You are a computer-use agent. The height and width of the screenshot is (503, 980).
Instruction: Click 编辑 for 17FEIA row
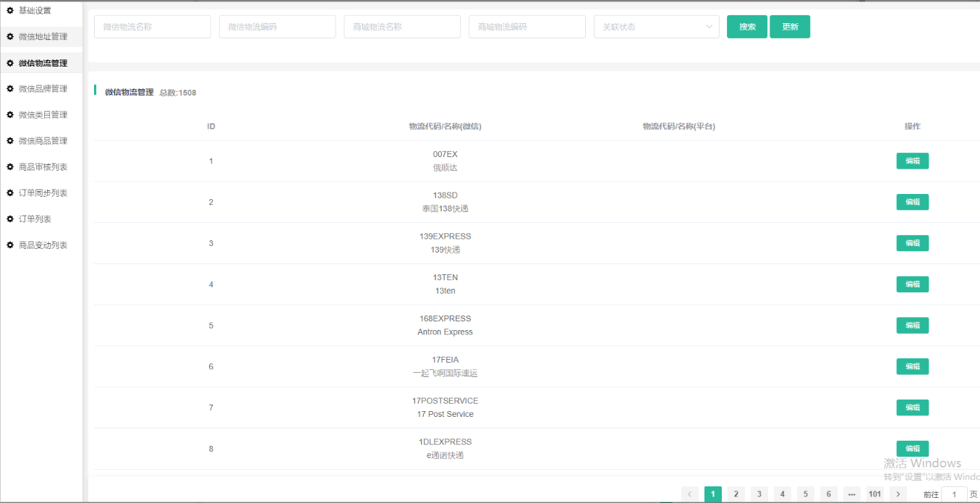pos(912,366)
